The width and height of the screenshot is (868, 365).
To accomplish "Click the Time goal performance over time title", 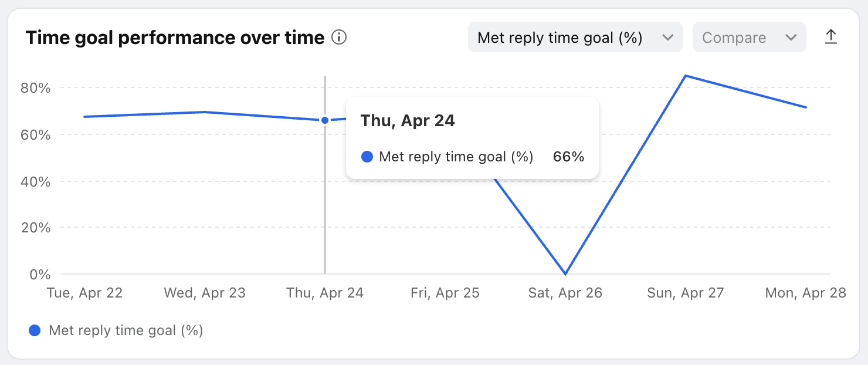I will pos(175,38).
